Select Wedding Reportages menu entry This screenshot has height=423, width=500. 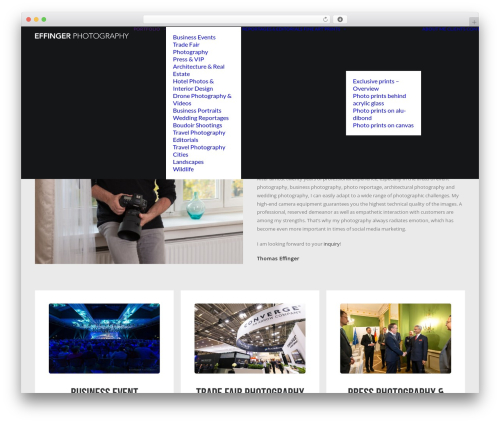[200, 118]
